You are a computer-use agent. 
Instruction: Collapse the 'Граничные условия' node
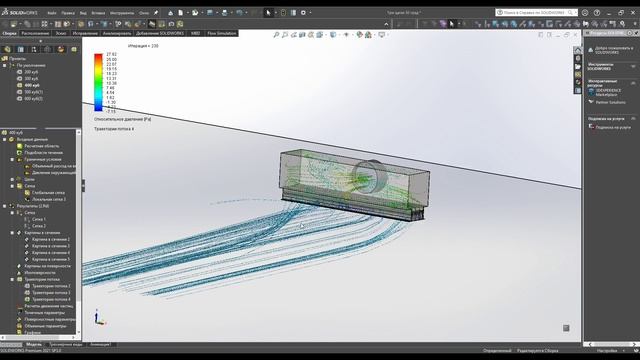[12, 159]
